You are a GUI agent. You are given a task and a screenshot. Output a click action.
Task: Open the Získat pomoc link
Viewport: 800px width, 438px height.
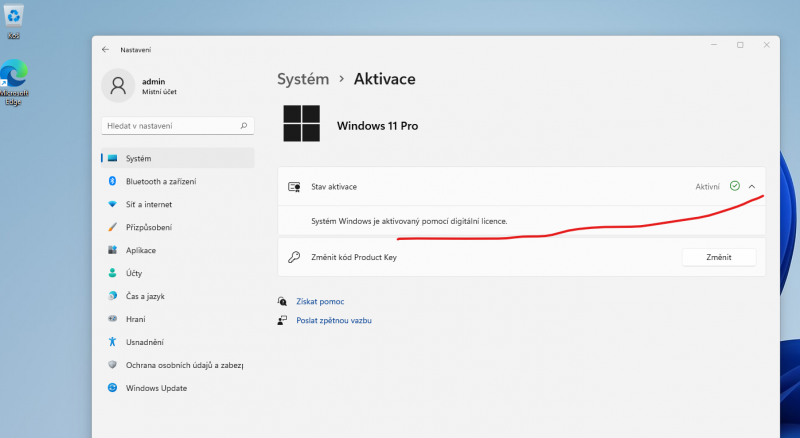click(x=320, y=302)
